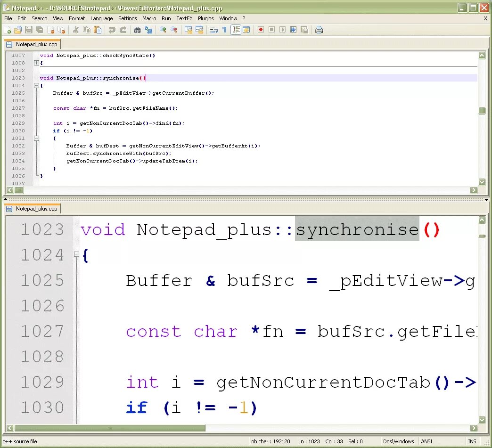Screen dimensions: 492x448
Task: Click the Zoom In magnifier icon
Action: click(163, 30)
